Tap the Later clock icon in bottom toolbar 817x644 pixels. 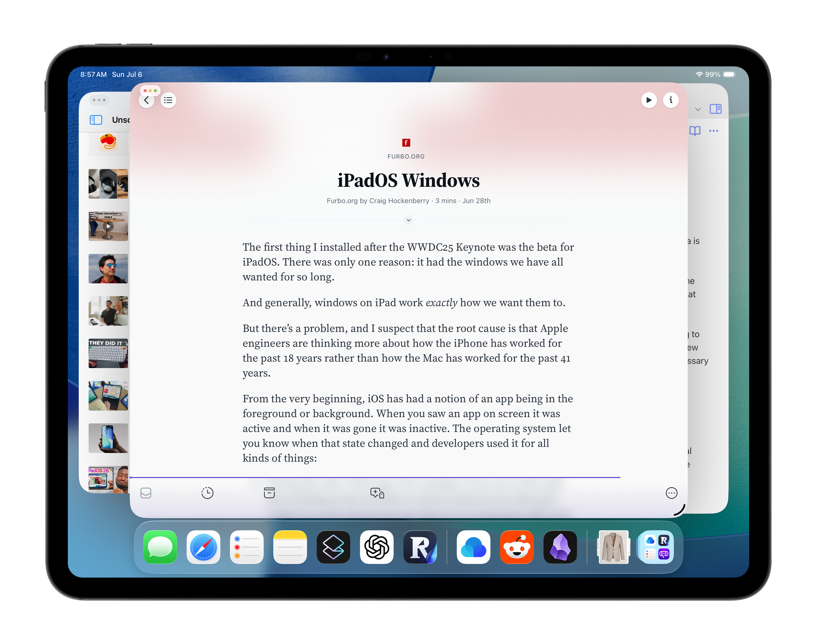pyautogui.click(x=208, y=493)
